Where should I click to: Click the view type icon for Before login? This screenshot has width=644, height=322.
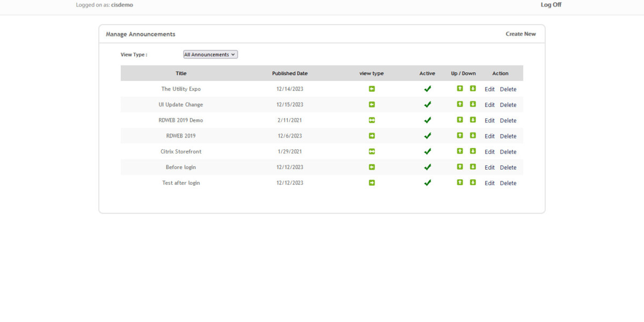click(x=372, y=167)
